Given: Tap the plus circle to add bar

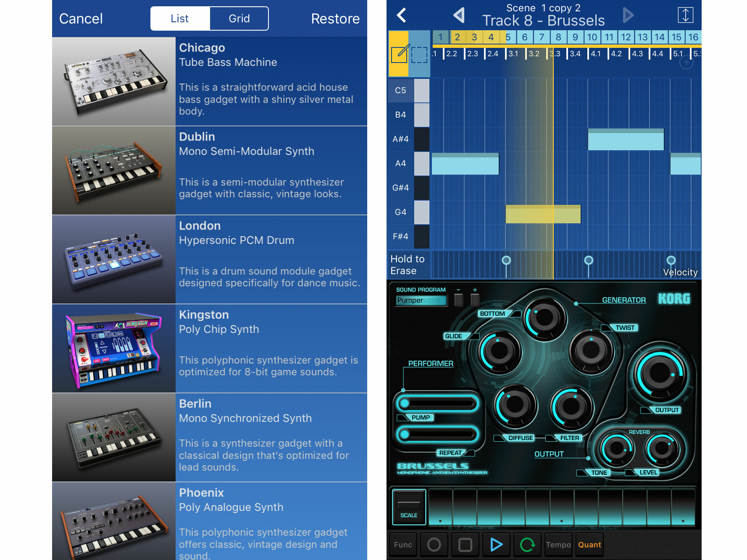Looking at the screenshot, I should click(687, 63).
